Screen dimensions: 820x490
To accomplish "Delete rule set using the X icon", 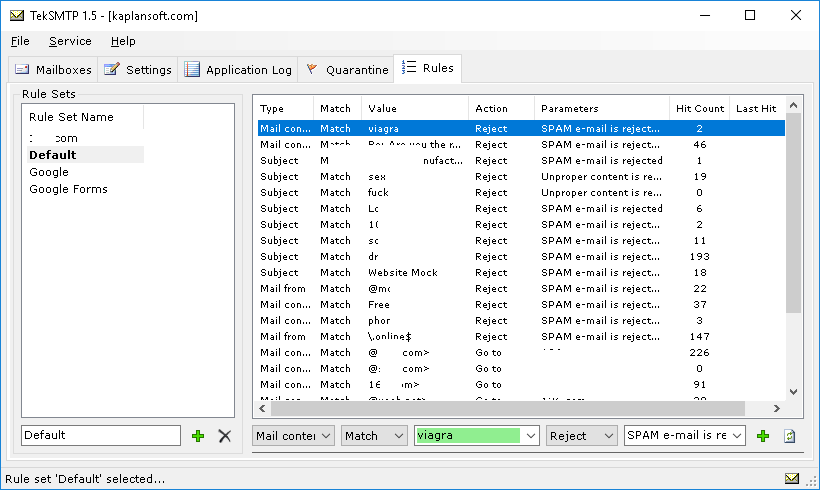I will tap(225, 436).
